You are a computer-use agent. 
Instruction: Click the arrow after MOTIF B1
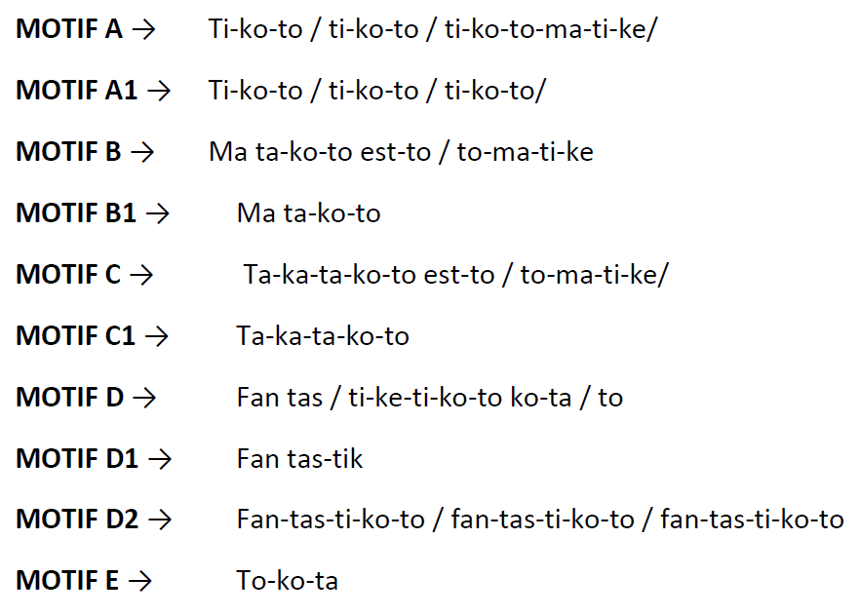point(158,213)
